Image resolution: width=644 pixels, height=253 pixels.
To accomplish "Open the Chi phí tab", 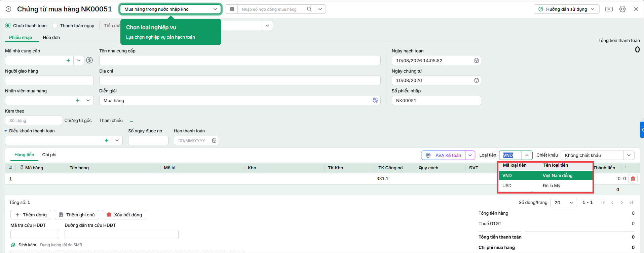I will (x=49, y=155).
